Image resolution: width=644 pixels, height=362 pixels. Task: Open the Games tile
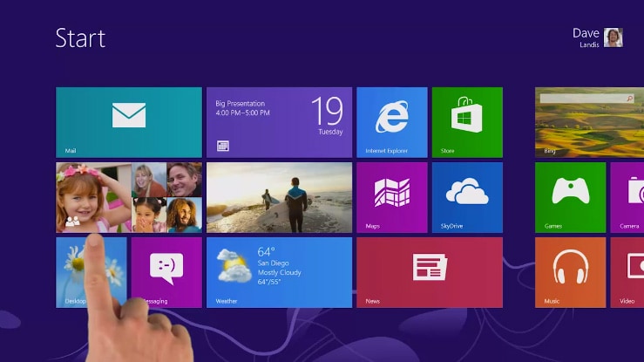pos(571,197)
